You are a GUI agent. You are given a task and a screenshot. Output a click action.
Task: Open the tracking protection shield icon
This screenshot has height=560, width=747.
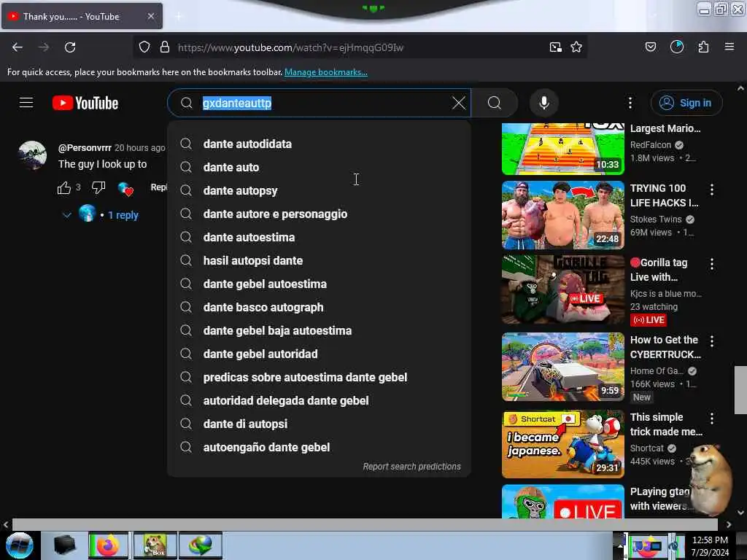(144, 47)
